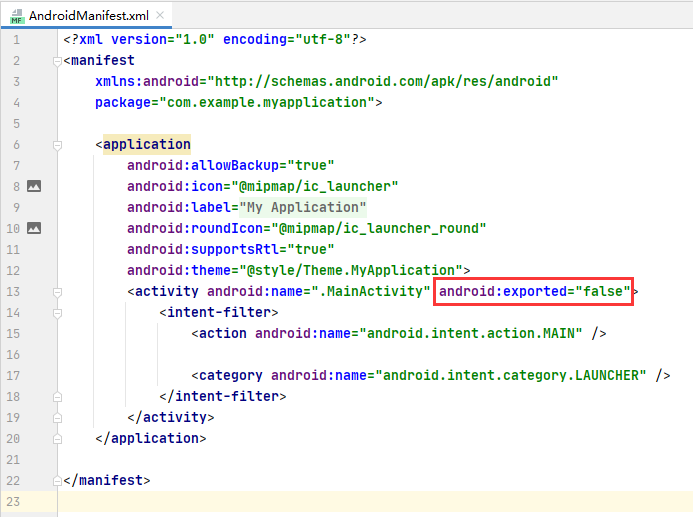Click the .MainActivity name value
The width and height of the screenshot is (693, 517).
click(x=370, y=291)
